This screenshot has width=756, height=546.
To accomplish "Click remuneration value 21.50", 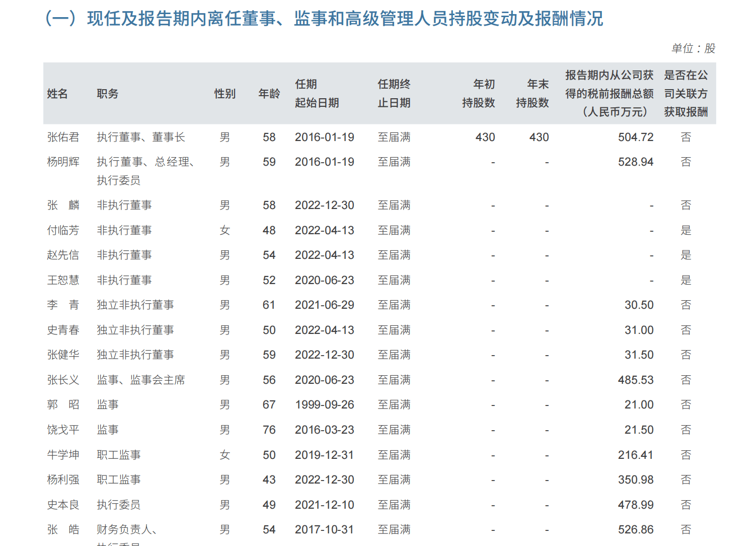I will tap(639, 430).
